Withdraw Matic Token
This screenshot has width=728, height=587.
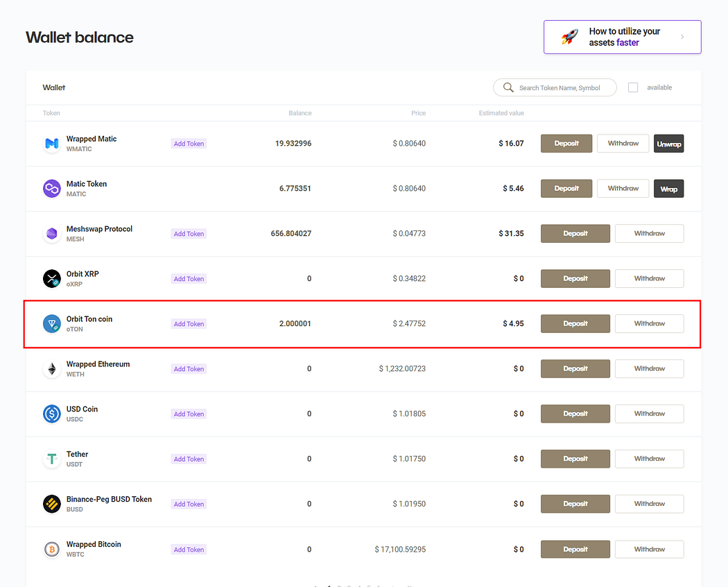pos(623,189)
